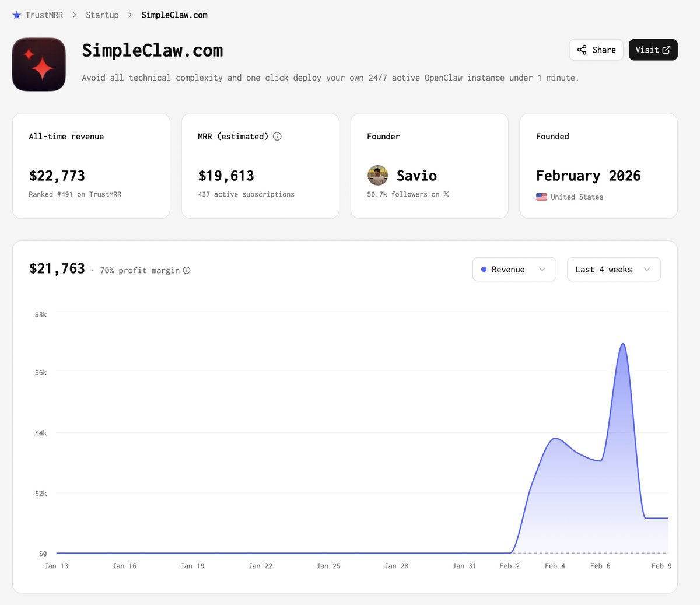Click the $8k y-axis label
700x605 pixels.
(41, 315)
